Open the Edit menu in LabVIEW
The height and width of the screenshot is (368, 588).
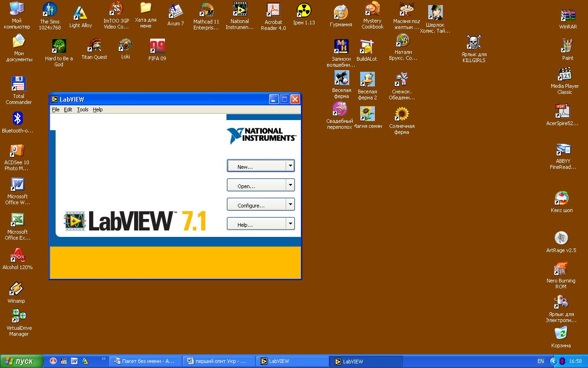[68, 109]
